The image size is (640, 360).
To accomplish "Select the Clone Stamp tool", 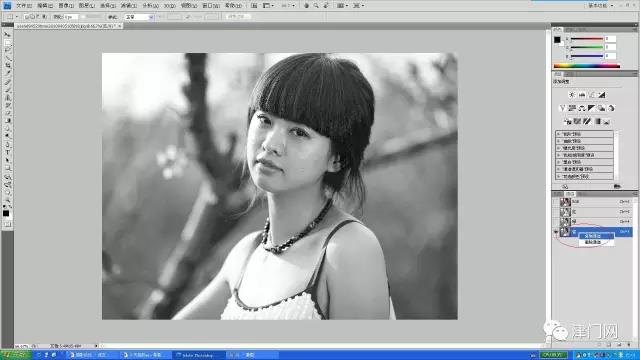I will click(7, 98).
